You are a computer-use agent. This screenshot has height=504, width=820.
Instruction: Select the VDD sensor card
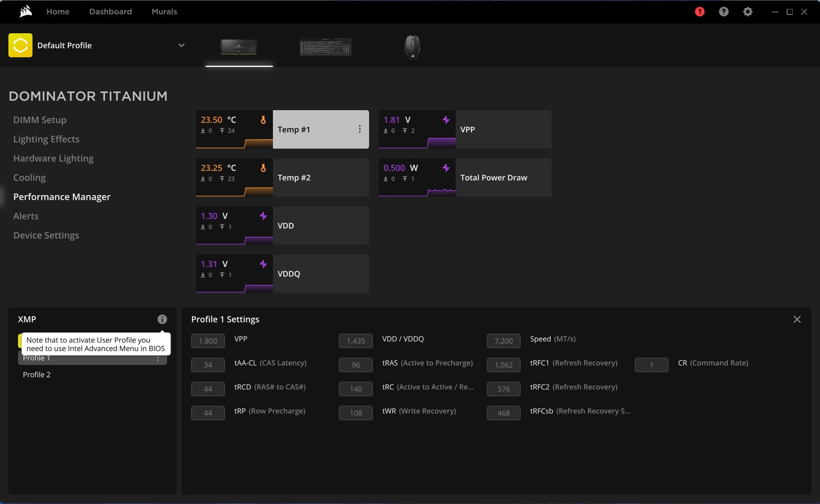283,226
